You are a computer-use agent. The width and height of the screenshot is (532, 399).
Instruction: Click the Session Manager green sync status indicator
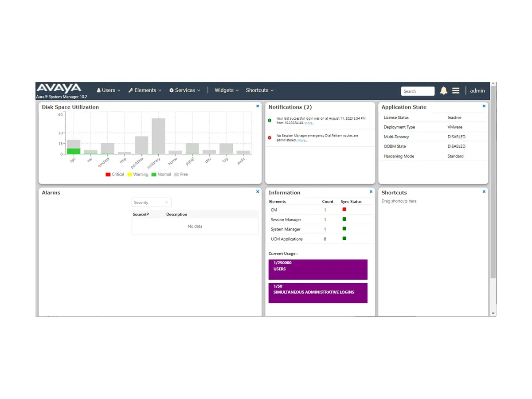click(x=344, y=219)
